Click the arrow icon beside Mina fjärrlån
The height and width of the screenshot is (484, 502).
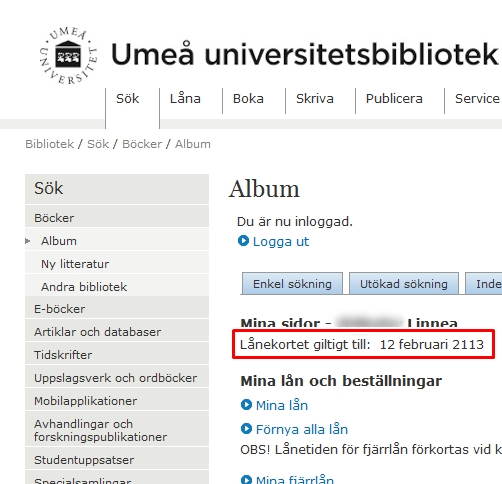coord(246,479)
